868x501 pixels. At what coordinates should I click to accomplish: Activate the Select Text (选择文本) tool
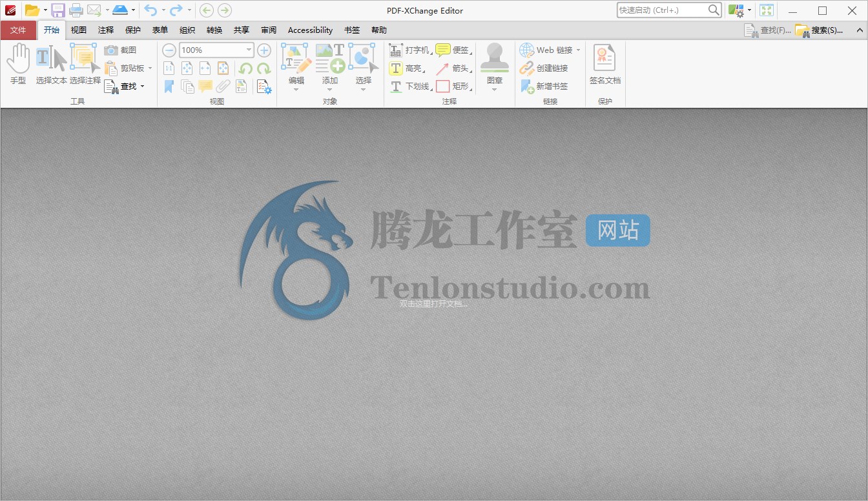(x=51, y=64)
